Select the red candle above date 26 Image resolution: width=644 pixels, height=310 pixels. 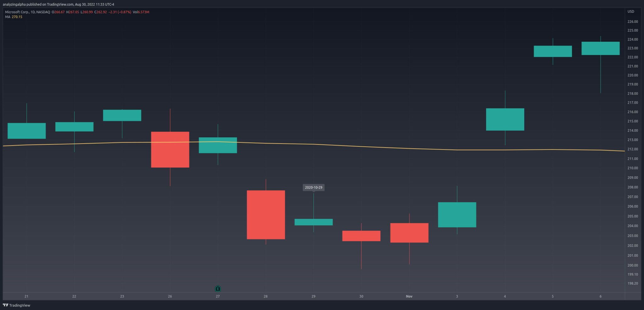tap(170, 150)
